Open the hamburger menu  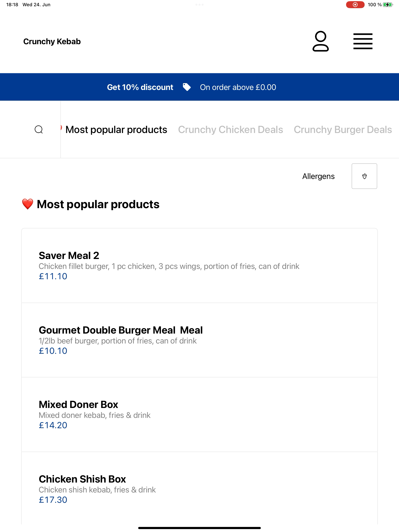point(363,41)
